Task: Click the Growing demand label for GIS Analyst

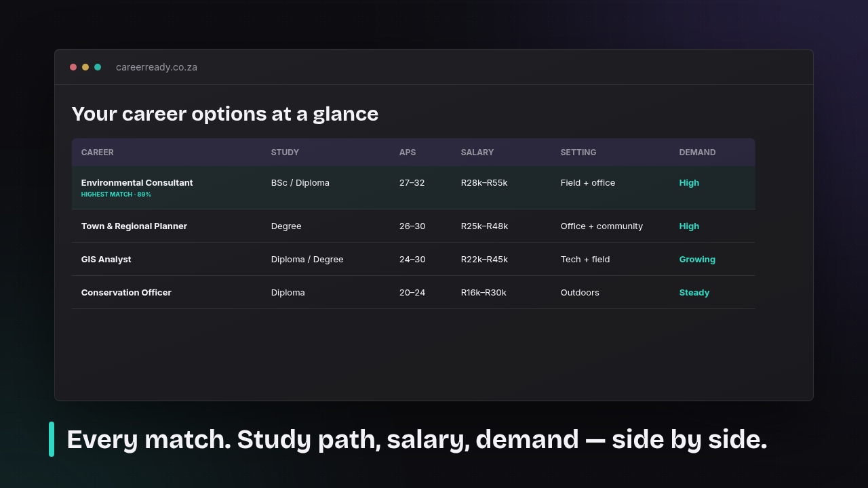Action: [697, 259]
